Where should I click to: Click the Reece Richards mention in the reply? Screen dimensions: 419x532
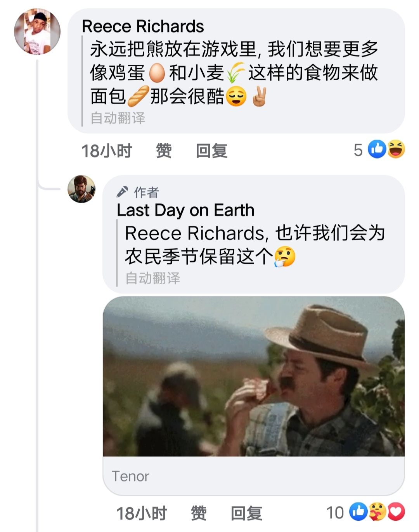click(195, 233)
